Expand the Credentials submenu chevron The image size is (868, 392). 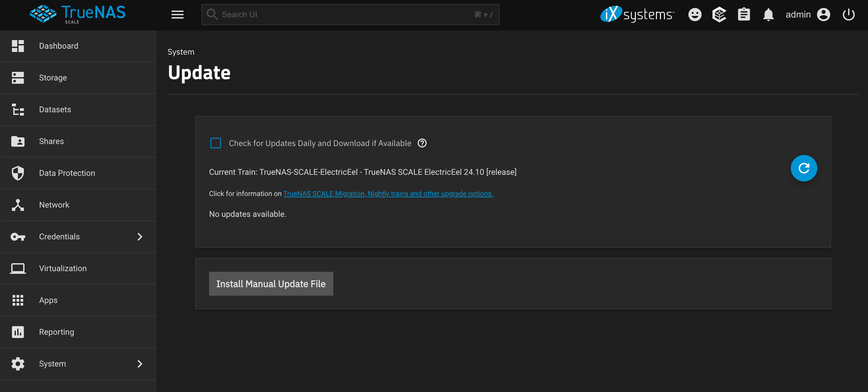tap(140, 237)
